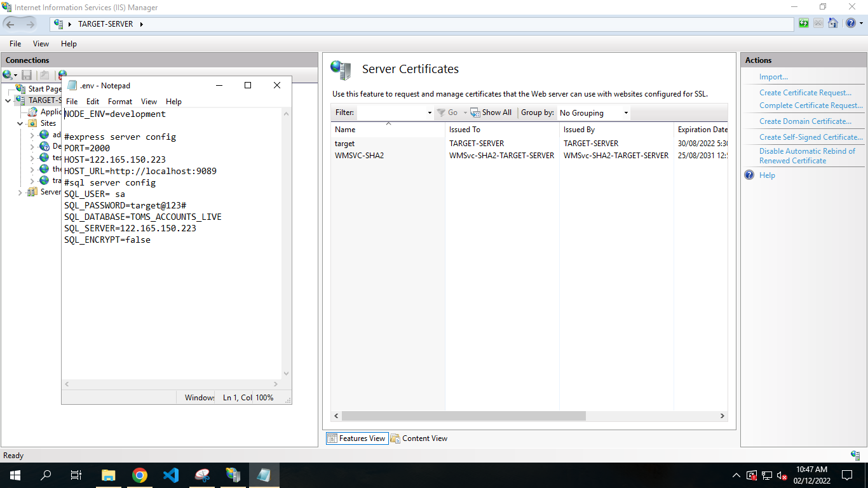The image size is (868, 488).
Task: Click the green Refresh Page icon
Action: tap(804, 24)
